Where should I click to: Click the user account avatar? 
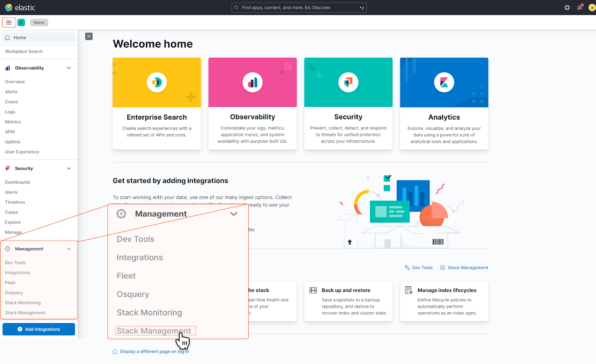pyautogui.click(x=592, y=7)
